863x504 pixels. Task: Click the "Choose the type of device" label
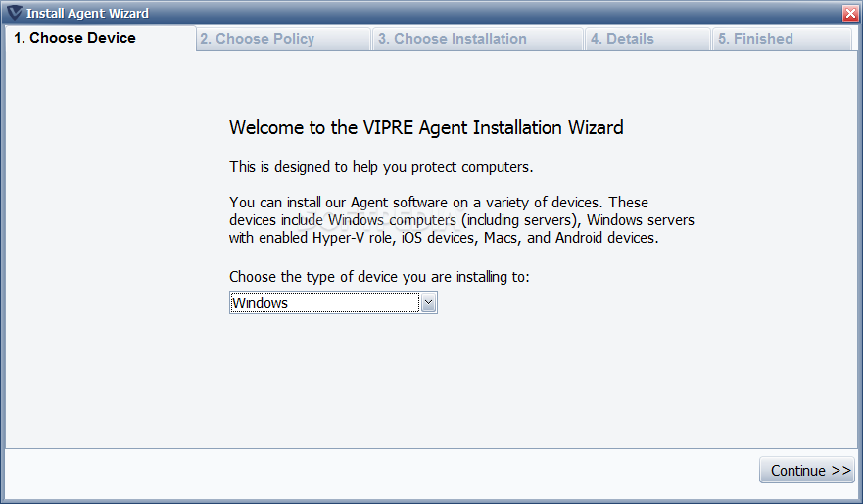pos(379,277)
